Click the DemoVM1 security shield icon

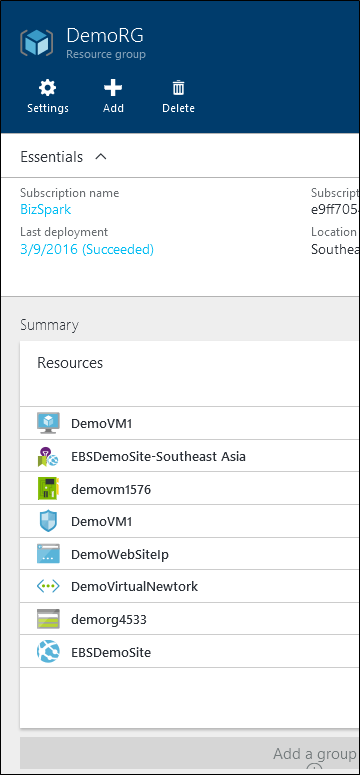click(48, 521)
